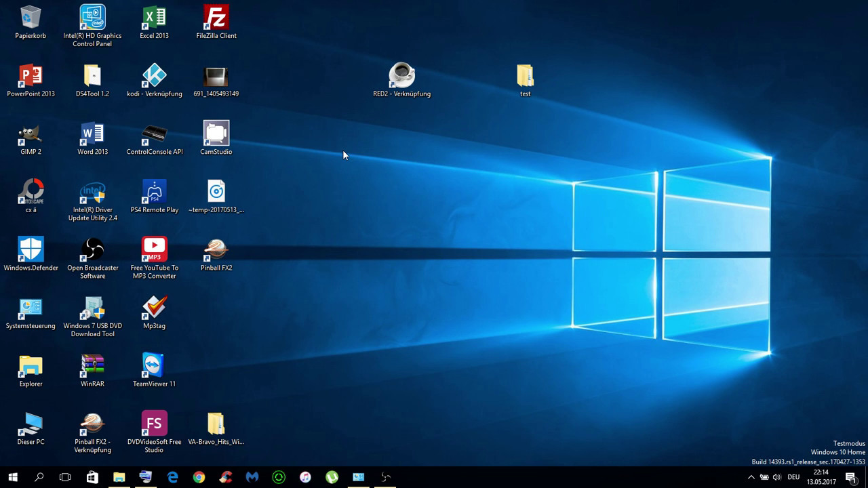Select Intel Driver Update Utility 2.4 icon
The height and width of the screenshot is (488, 868).
pos(92,192)
